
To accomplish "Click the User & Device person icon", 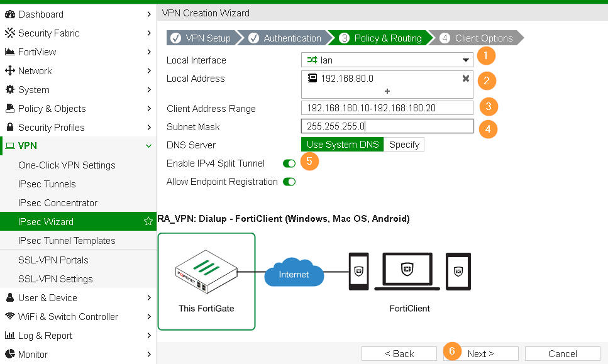I will [x=10, y=297].
